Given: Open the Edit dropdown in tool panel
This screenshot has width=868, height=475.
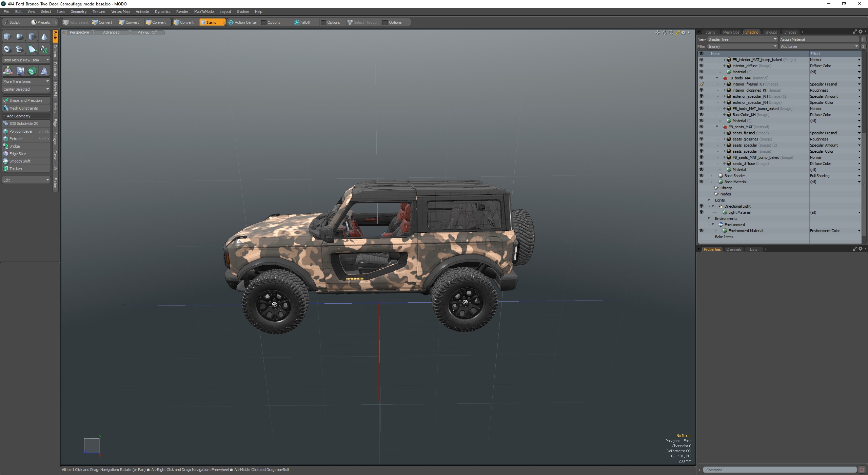Looking at the screenshot, I should coord(26,180).
